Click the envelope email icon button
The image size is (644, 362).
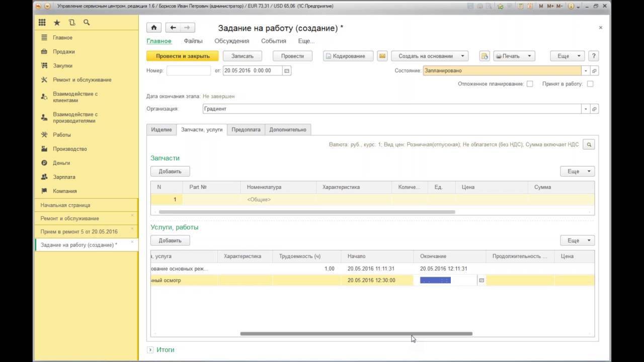coord(382,56)
